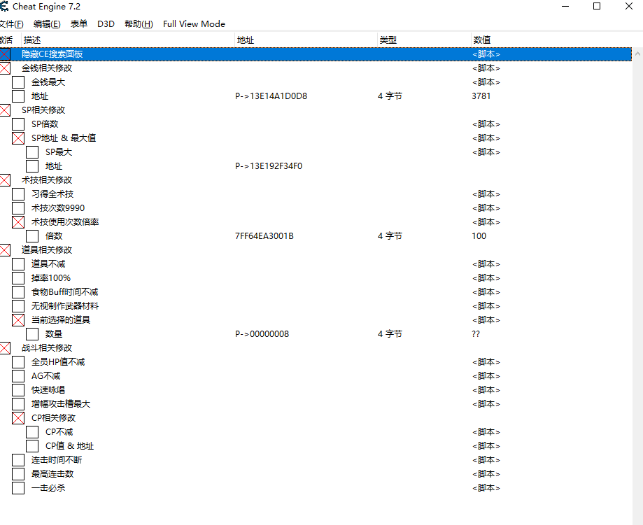Enable the 连击时间不断 checkbox
The height and width of the screenshot is (525, 643).
(18, 460)
